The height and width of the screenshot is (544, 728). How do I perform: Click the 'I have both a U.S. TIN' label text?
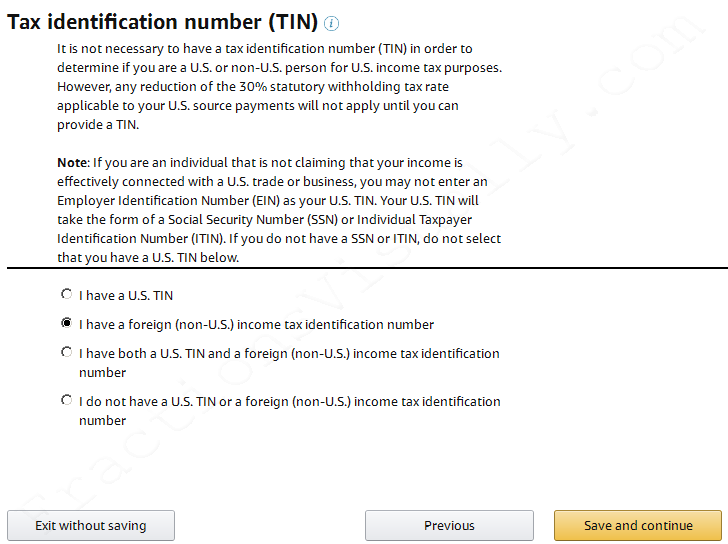click(289, 363)
